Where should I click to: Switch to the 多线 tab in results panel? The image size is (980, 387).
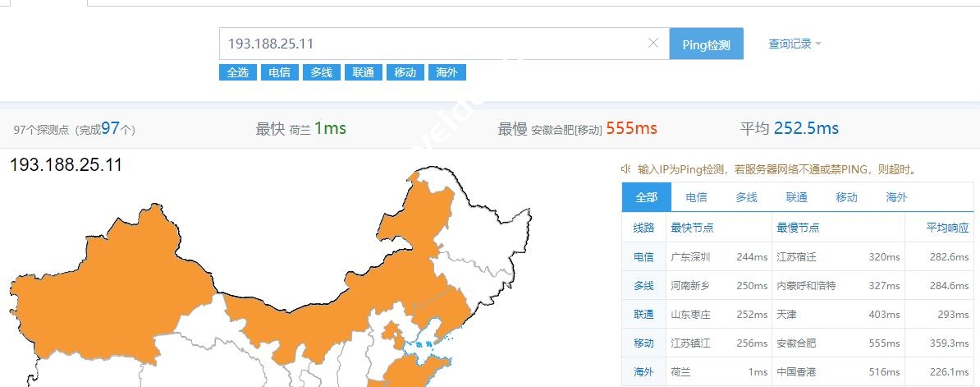click(746, 197)
